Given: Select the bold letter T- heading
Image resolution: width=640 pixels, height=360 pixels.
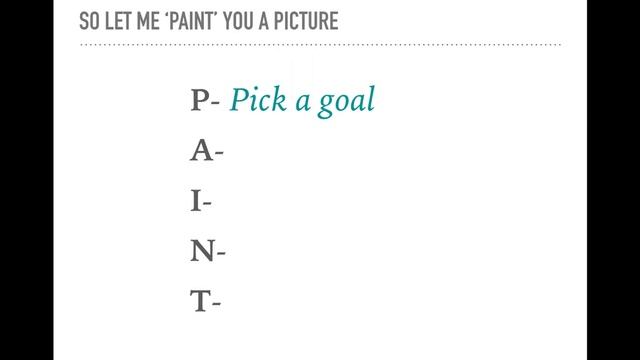Looking at the screenshot, I should (x=206, y=301).
